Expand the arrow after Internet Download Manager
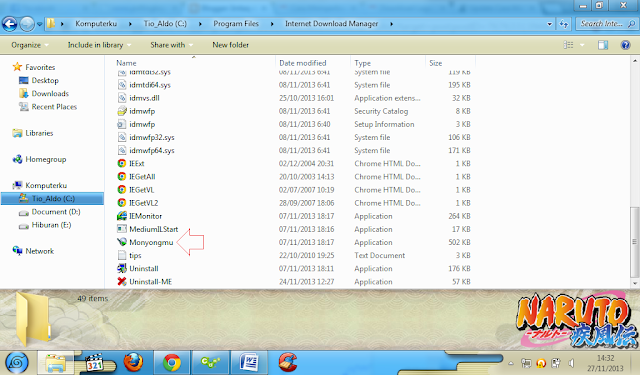Viewport: 640px width, 375px height. 391,24
